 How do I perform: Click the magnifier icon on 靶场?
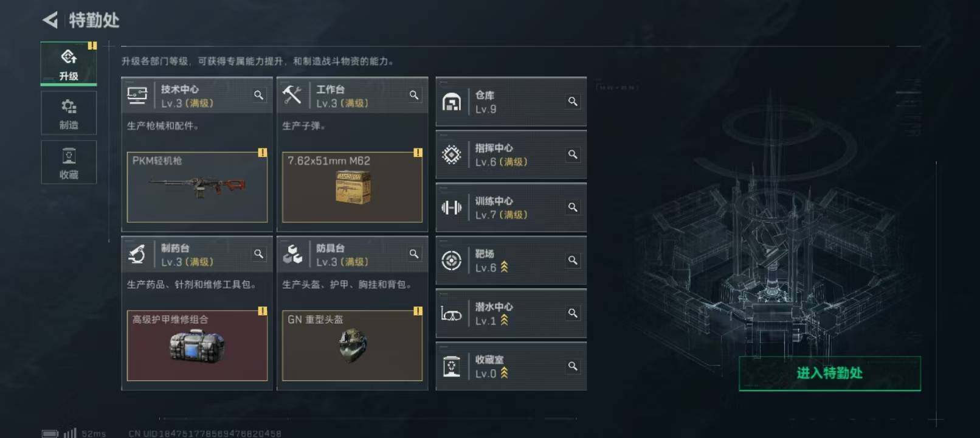click(573, 260)
